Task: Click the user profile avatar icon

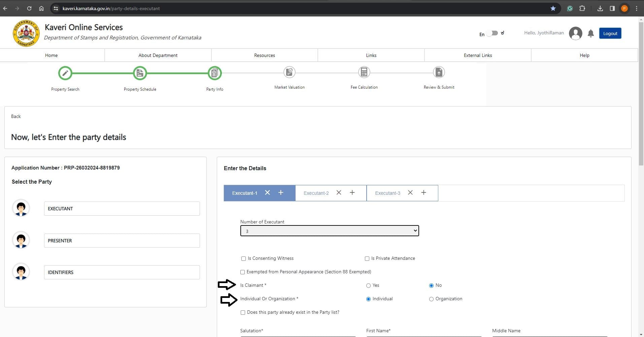Action: [575, 33]
